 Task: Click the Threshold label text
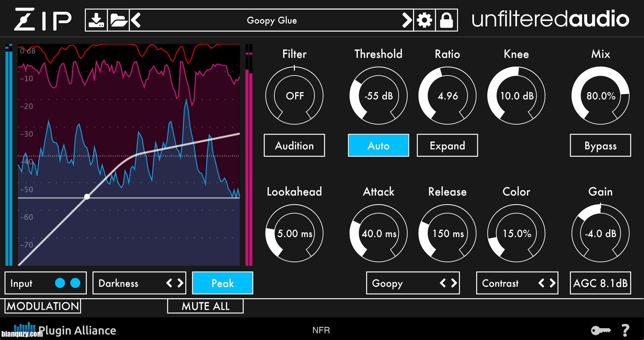[x=379, y=54]
